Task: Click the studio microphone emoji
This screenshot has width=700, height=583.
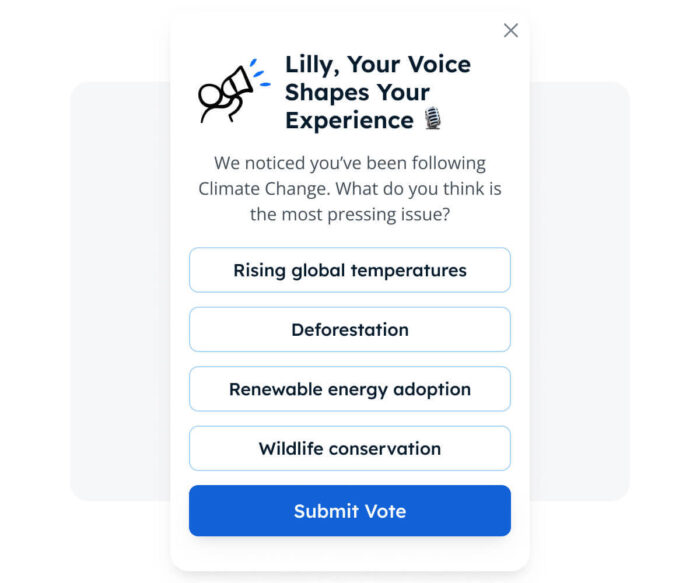Action: [433, 120]
